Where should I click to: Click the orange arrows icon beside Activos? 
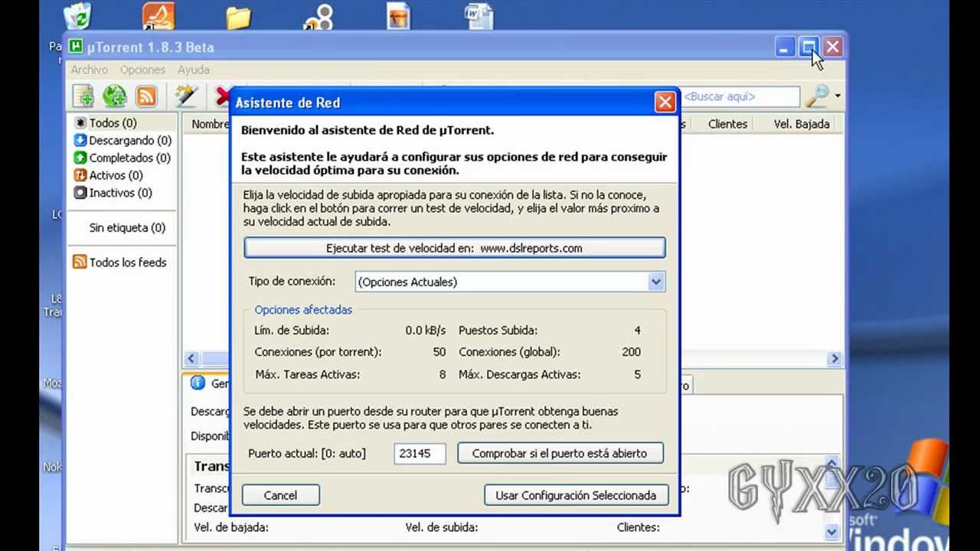point(80,175)
